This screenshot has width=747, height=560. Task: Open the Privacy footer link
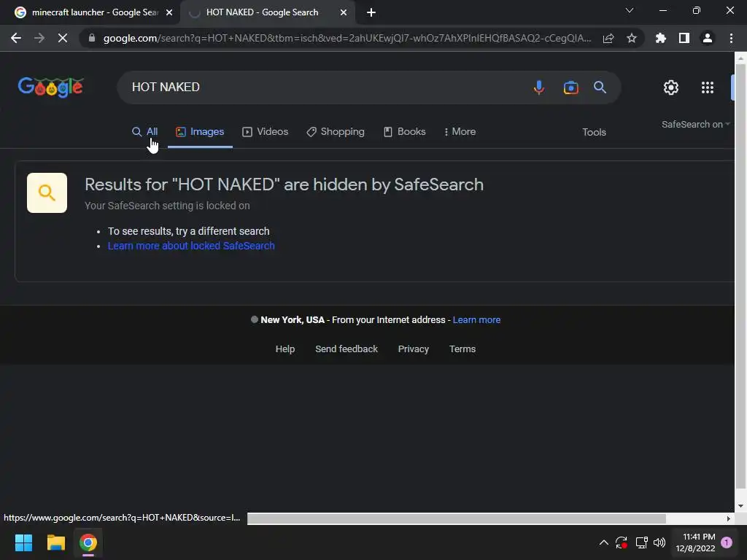point(414,349)
